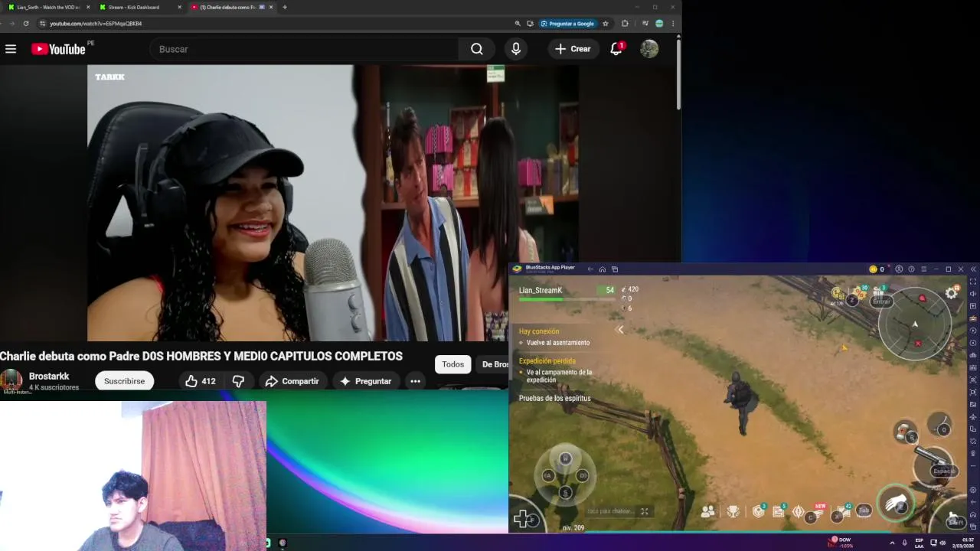
Task: Tap the D key on movement pad
Action: point(583,475)
